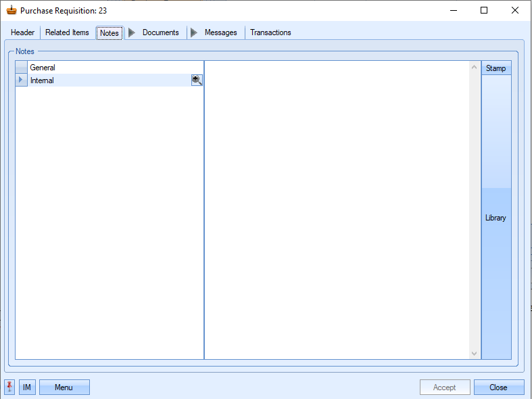Open the Documents tab
Viewport: 532px width, 399px height.
point(160,32)
